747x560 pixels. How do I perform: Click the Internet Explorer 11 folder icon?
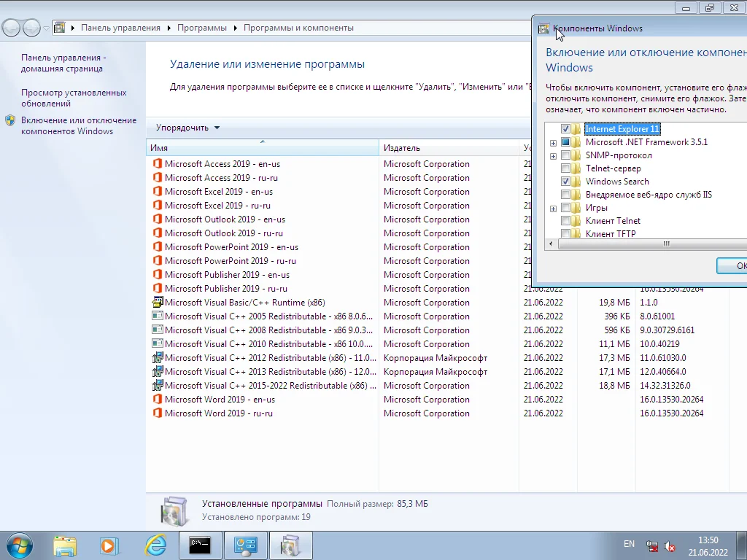[576, 129]
